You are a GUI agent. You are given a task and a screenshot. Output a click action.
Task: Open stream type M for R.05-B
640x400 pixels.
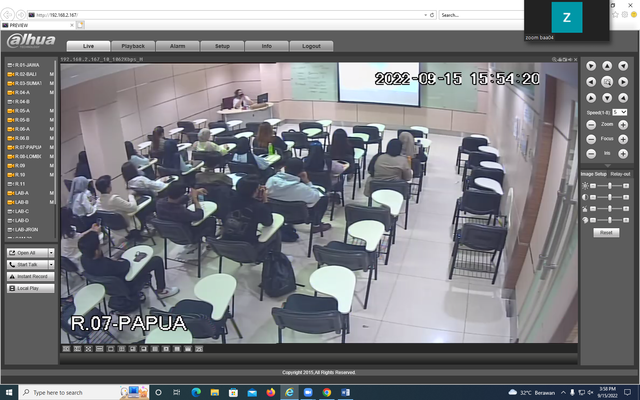(52, 120)
